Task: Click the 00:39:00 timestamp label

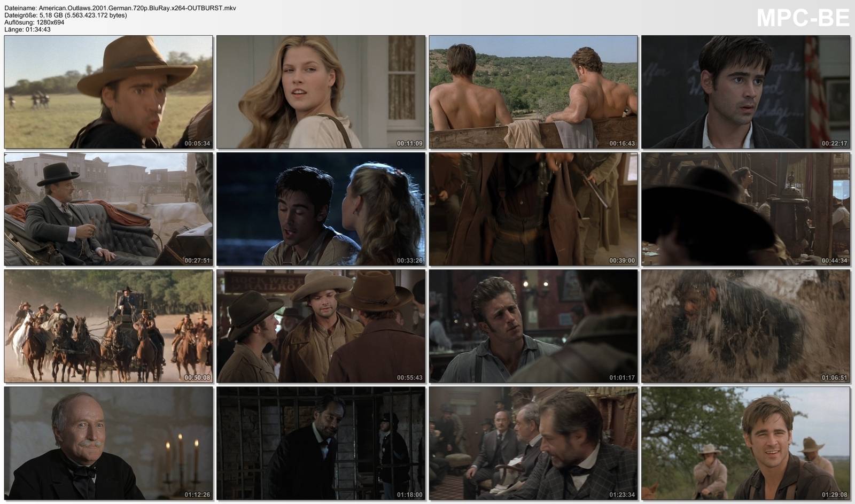Action: (622, 260)
